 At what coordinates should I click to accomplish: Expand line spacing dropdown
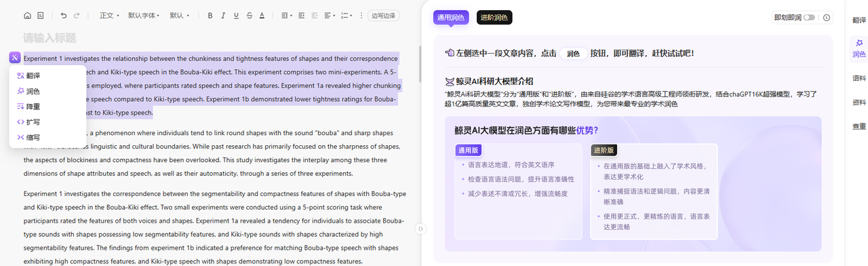coord(287,15)
